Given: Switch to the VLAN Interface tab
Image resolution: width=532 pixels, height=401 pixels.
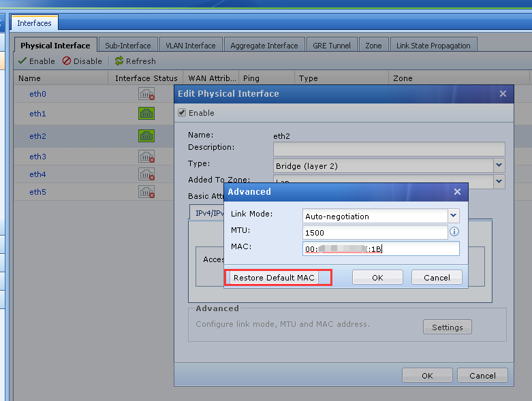Looking at the screenshot, I should pyautogui.click(x=190, y=46).
